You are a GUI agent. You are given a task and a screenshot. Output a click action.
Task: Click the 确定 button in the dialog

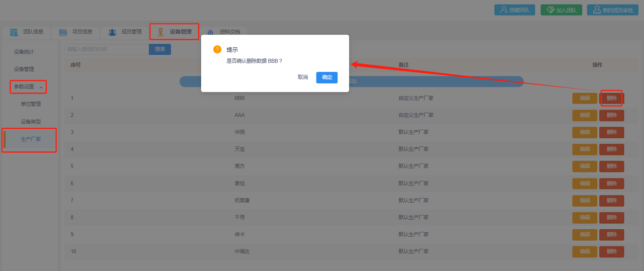[x=327, y=77]
